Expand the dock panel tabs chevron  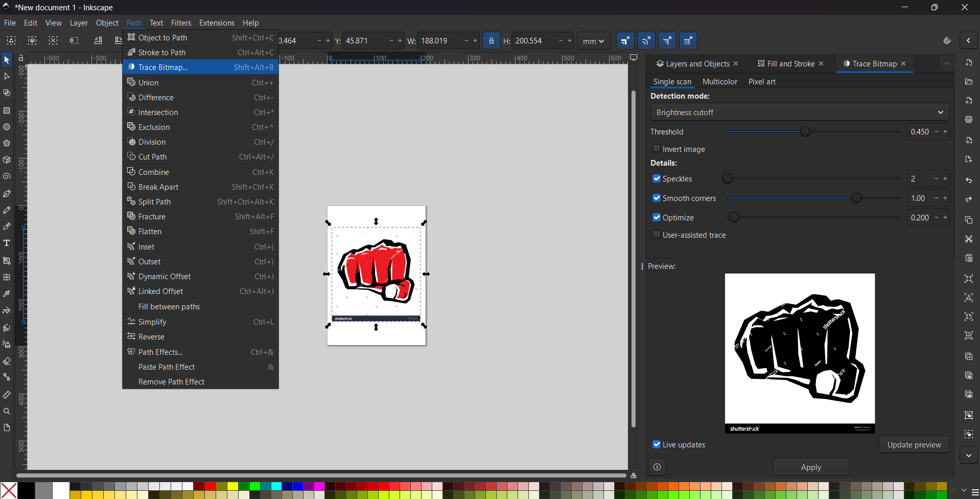click(947, 63)
